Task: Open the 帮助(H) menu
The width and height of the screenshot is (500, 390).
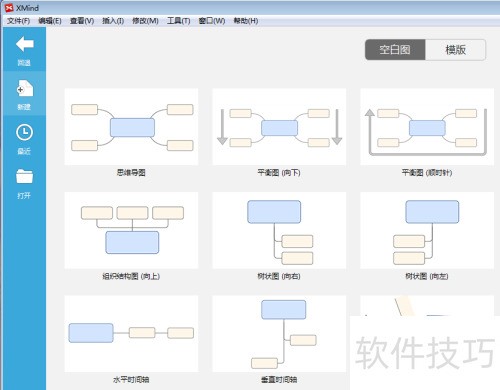Action: (246, 21)
